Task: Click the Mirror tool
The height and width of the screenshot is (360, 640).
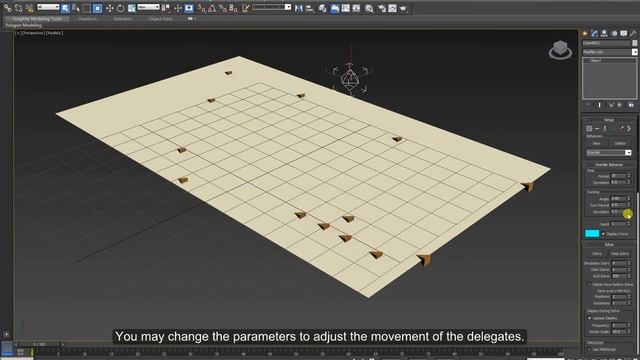Action: (x=299, y=8)
